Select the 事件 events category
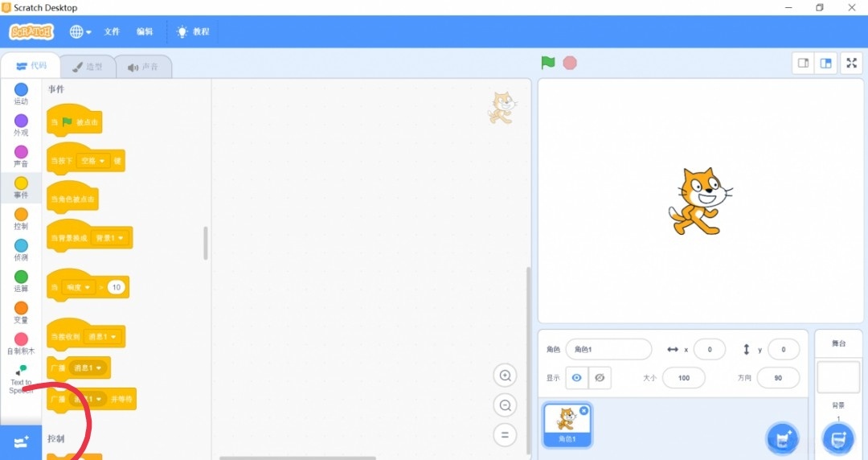The image size is (868, 460). point(21,187)
